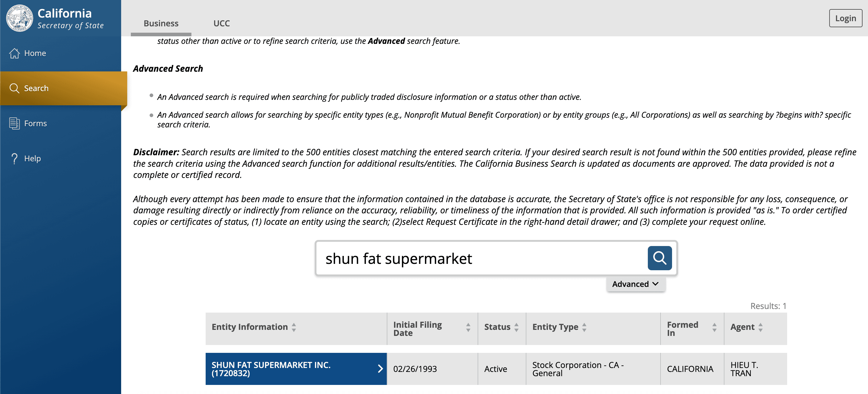
Task: Click the Forms document icon
Action: 14,123
